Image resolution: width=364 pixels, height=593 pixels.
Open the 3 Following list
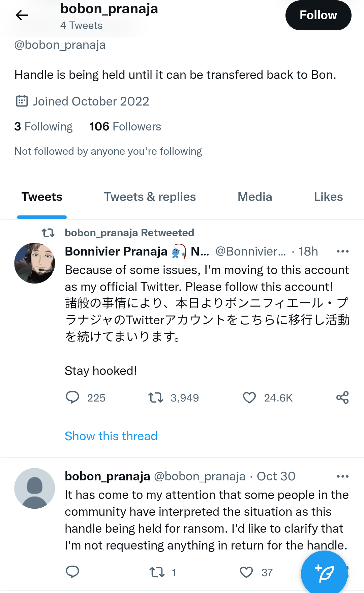43,127
